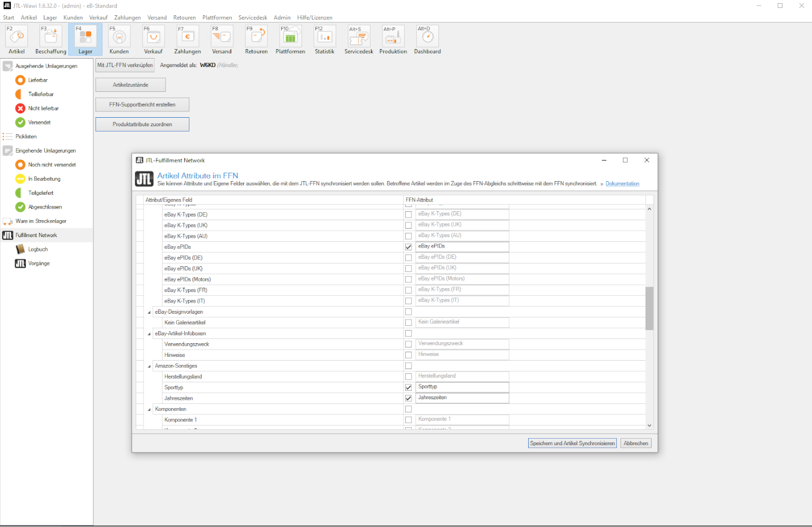812x527 pixels.
Task: Open the Retouren toolbar icon
Action: (x=256, y=40)
